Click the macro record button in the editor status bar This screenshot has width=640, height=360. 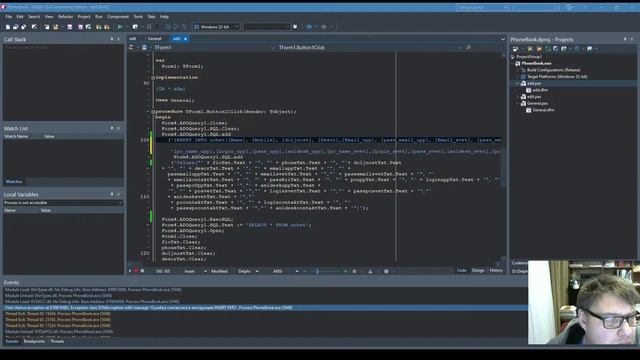pyautogui.click(x=136, y=271)
